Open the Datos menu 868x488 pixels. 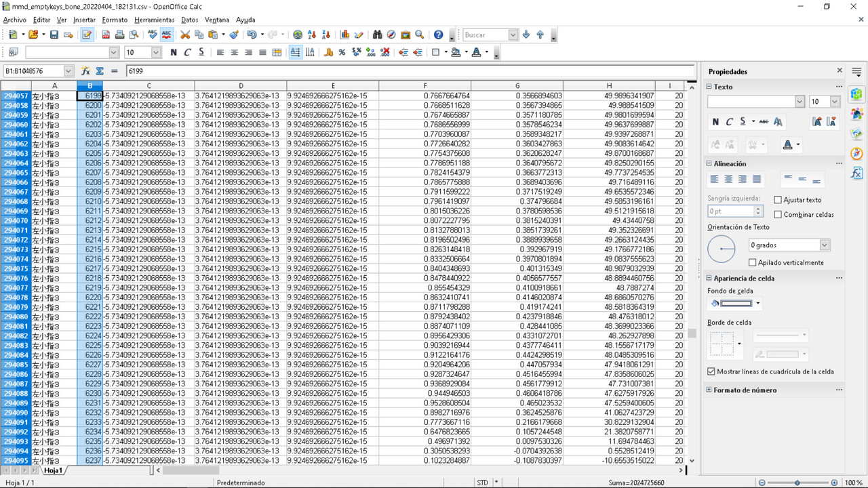(189, 20)
